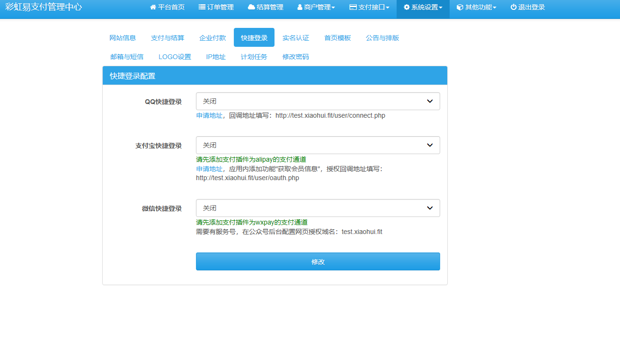Image resolution: width=620 pixels, height=364 pixels.
Task: Expand the 支付宝快捷登录 select box
Action: [x=318, y=145]
